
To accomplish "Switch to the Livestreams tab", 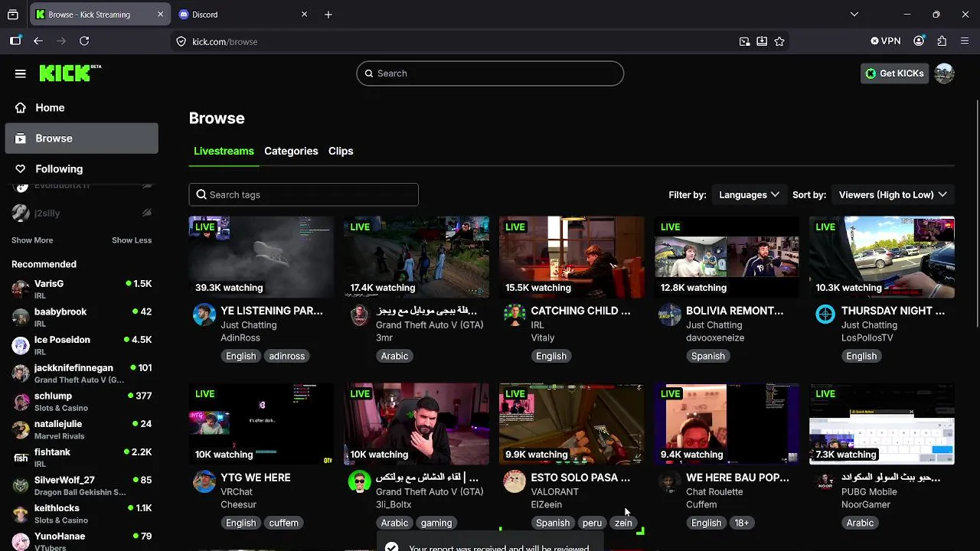I will (224, 151).
